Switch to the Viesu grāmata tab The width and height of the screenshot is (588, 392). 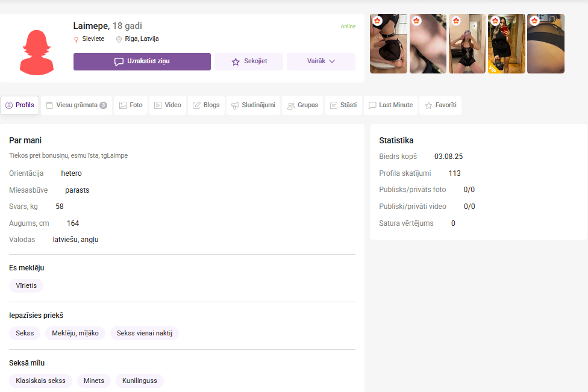pos(77,105)
